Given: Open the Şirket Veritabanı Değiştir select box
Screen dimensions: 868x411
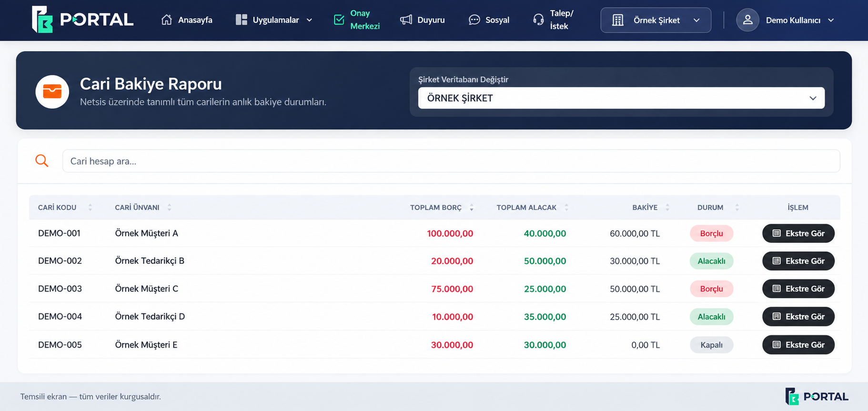Looking at the screenshot, I should click(x=621, y=98).
